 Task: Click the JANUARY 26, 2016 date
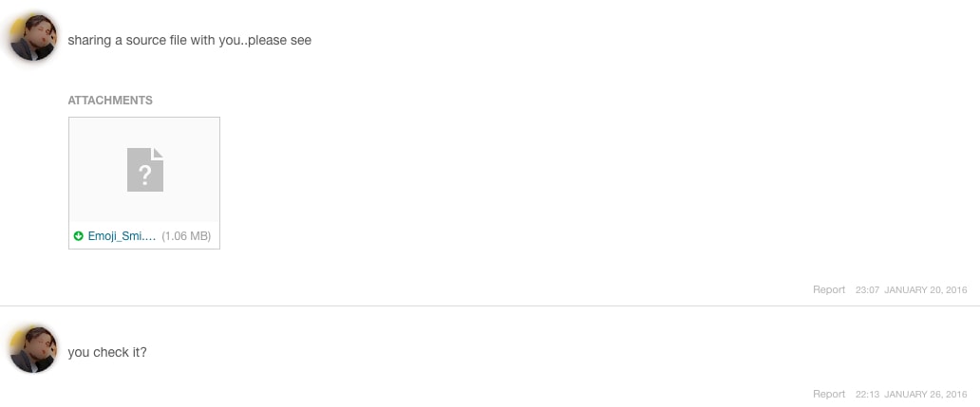pyautogui.click(x=926, y=394)
